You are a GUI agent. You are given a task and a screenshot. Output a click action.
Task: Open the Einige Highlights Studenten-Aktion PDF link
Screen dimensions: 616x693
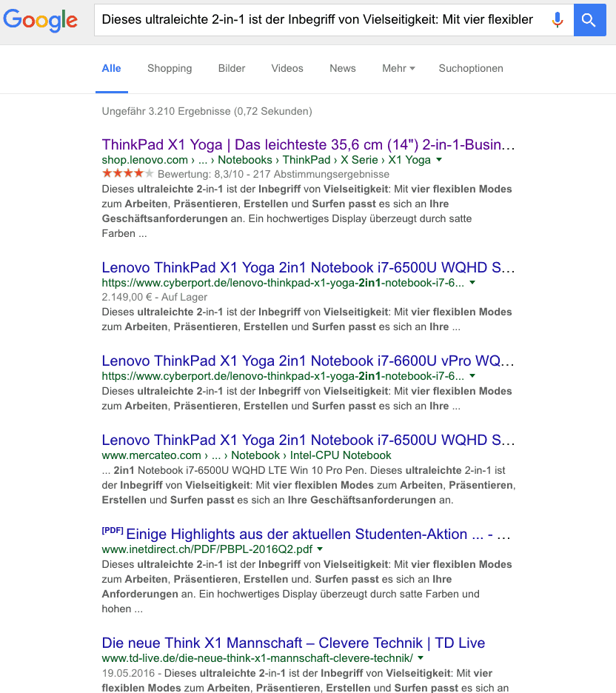tap(318, 534)
